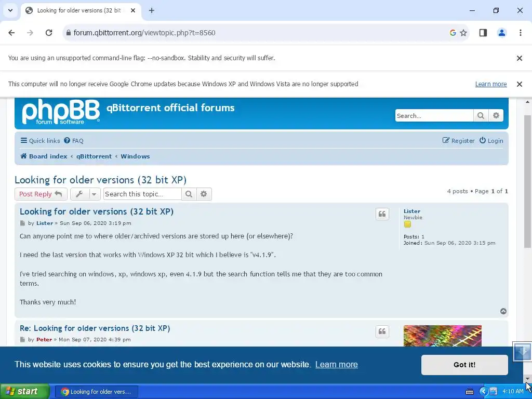Image resolution: width=532 pixels, height=399 pixels.
Task: Open 'Re: Looking for older versions' post title
Action: [95, 328]
